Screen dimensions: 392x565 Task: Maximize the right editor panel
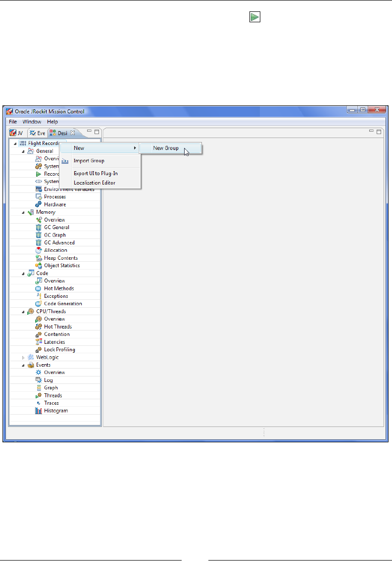pos(379,132)
